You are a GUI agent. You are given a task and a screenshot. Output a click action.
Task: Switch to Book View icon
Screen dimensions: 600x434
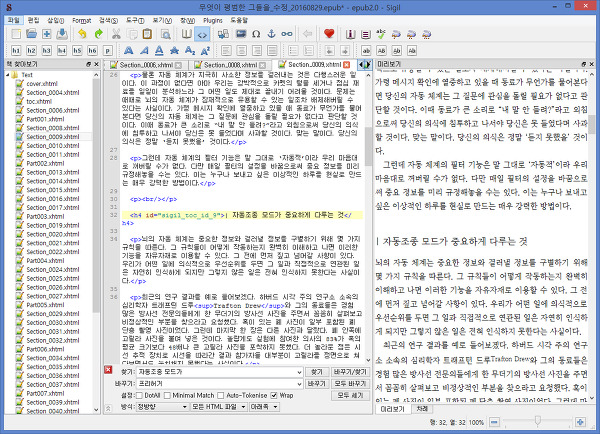tap(186, 34)
